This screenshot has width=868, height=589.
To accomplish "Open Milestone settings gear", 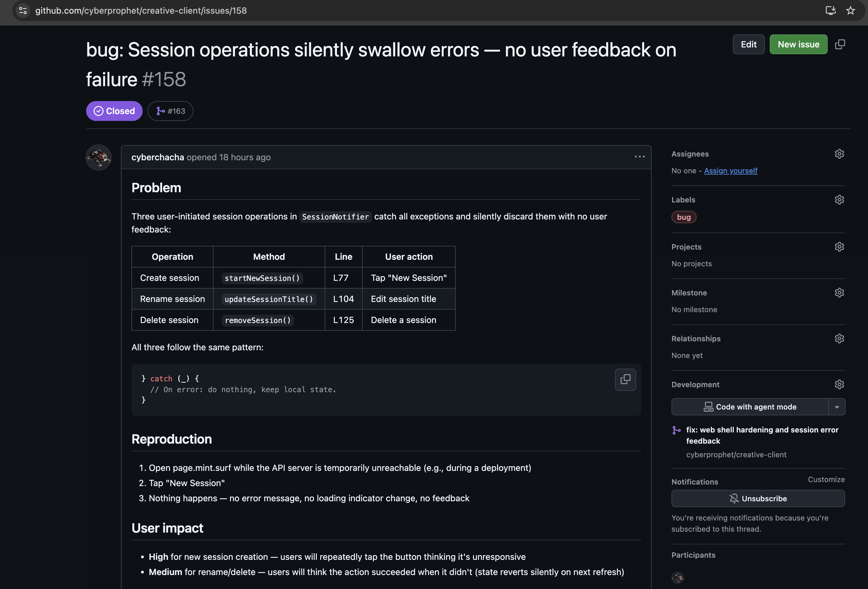I will [x=839, y=293].
